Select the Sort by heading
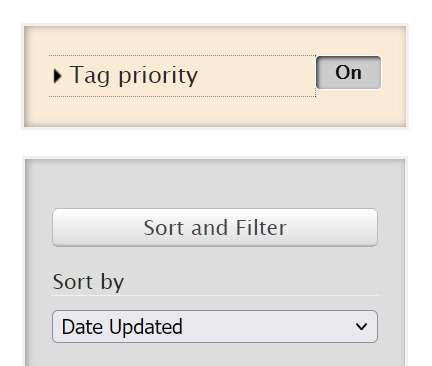432x366 pixels. [x=88, y=282]
